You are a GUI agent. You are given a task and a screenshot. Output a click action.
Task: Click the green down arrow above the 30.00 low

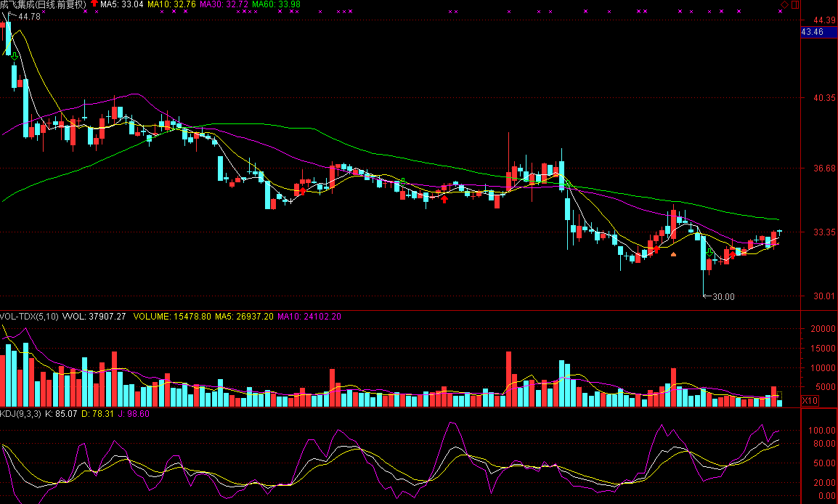[x=709, y=251]
